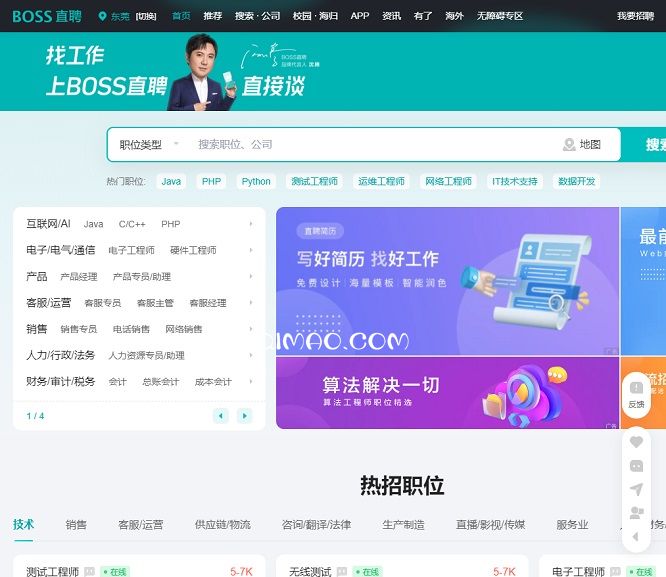
Task: Go to next category page arrow
Action: (x=245, y=416)
